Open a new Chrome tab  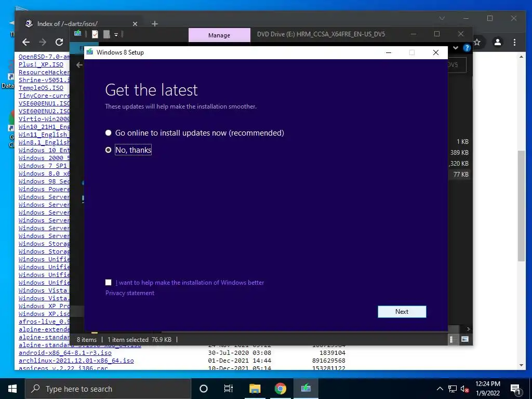click(x=155, y=24)
